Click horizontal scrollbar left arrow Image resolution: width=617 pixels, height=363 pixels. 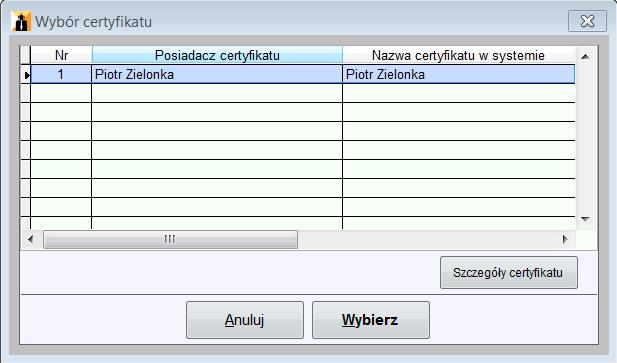point(30,239)
